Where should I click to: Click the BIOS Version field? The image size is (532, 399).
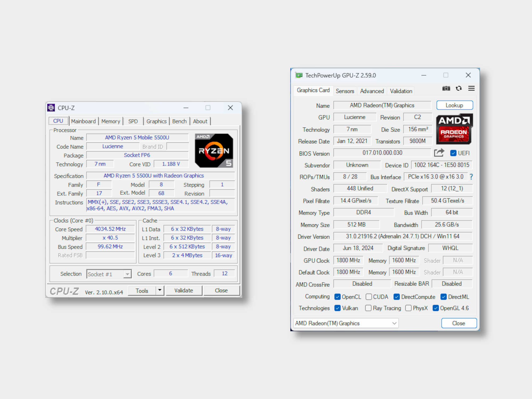(x=382, y=153)
